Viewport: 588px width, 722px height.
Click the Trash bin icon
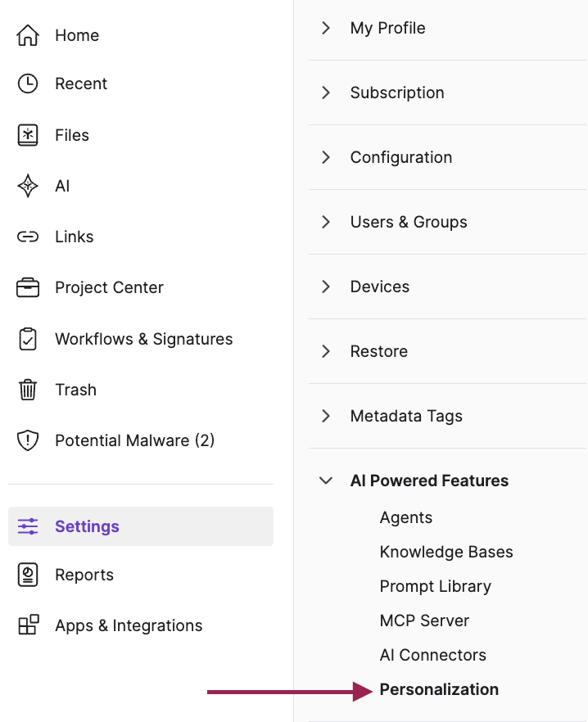pyautogui.click(x=28, y=390)
